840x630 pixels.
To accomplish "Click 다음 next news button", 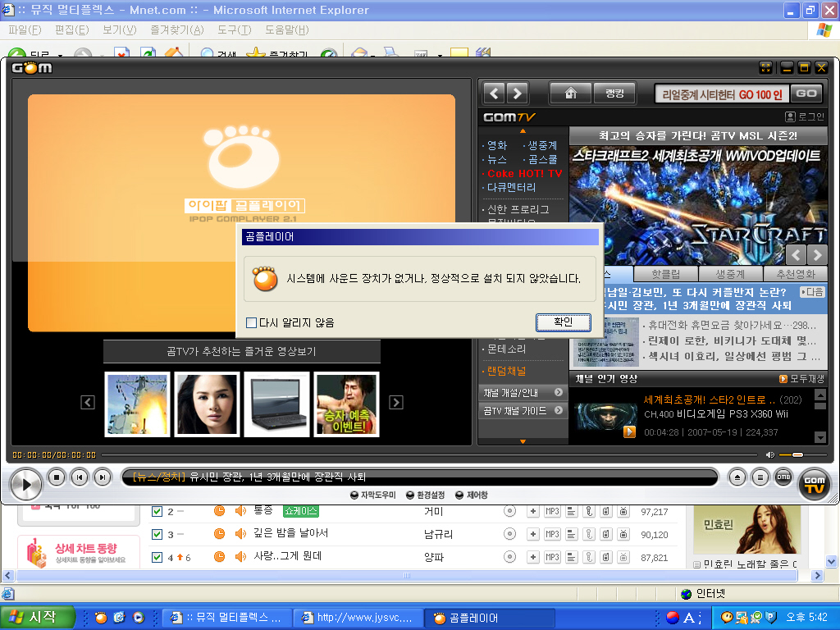I will [x=812, y=292].
